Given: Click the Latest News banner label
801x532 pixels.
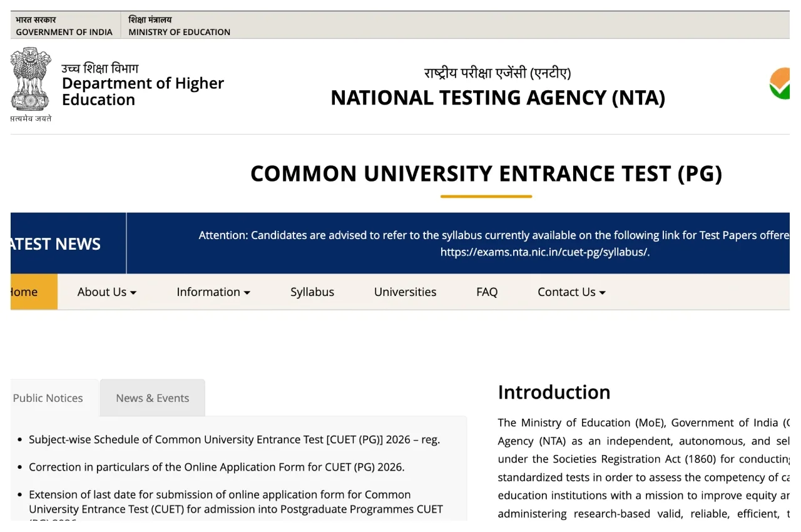Looking at the screenshot, I should click(x=56, y=244).
